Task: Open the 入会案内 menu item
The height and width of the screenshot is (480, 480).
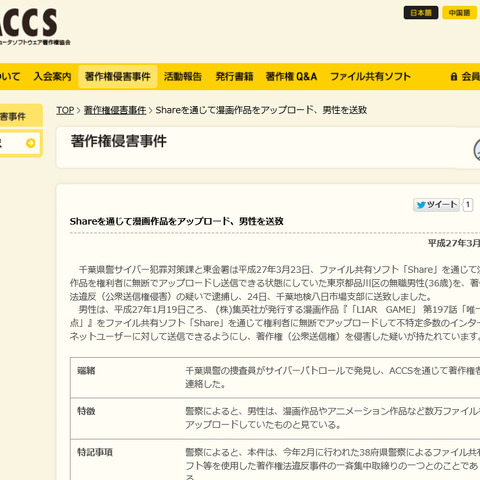Action: [x=52, y=76]
